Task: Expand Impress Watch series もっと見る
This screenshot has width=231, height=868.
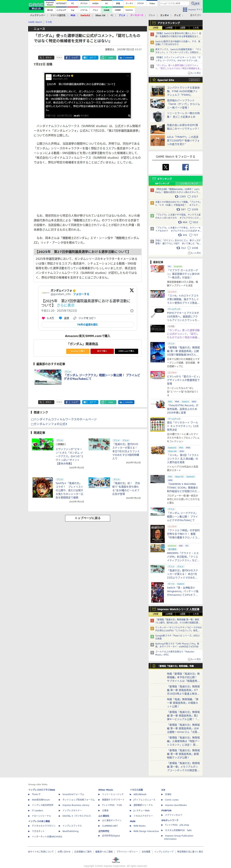Action: coord(194,659)
